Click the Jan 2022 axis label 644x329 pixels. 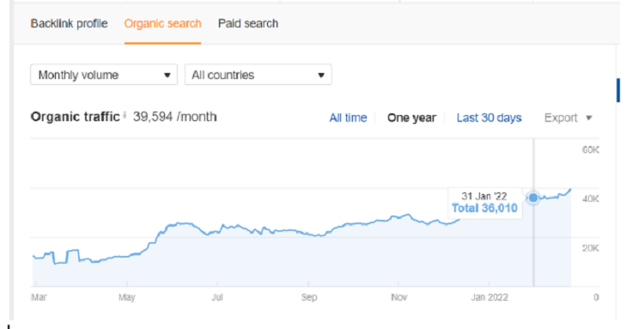point(489,297)
